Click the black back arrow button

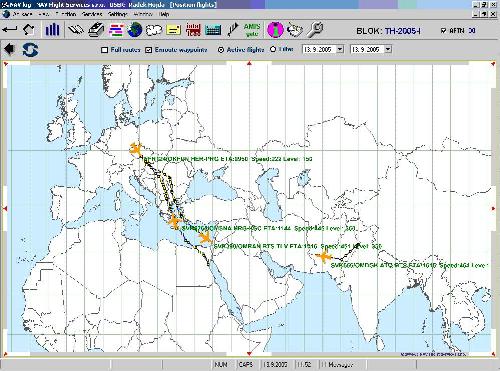coord(10,49)
